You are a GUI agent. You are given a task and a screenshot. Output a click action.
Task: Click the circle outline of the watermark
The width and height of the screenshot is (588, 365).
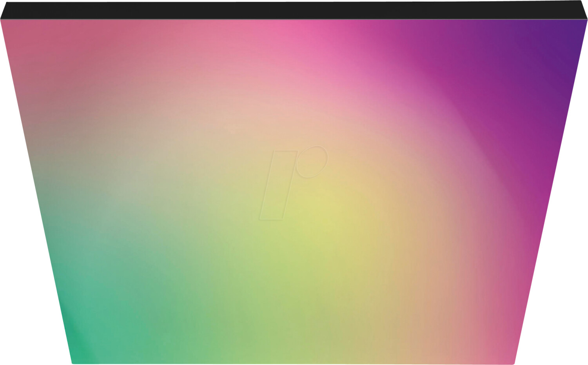click(x=312, y=162)
